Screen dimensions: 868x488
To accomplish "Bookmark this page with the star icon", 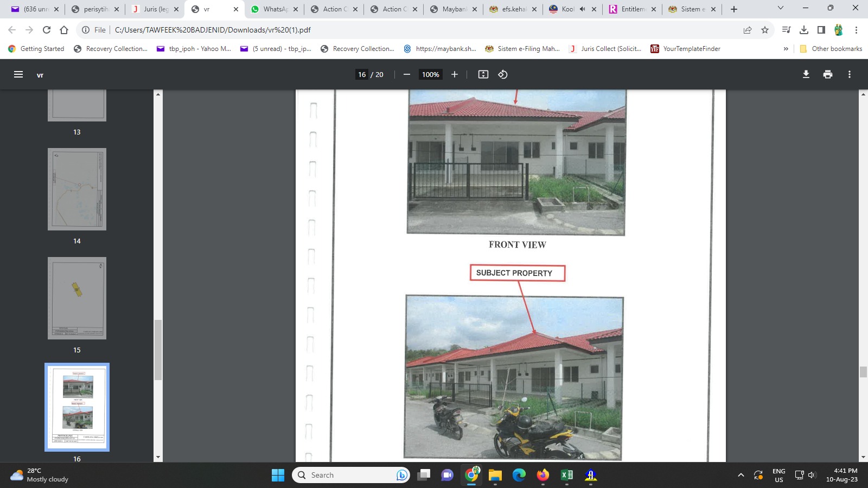I will click(x=765, y=30).
